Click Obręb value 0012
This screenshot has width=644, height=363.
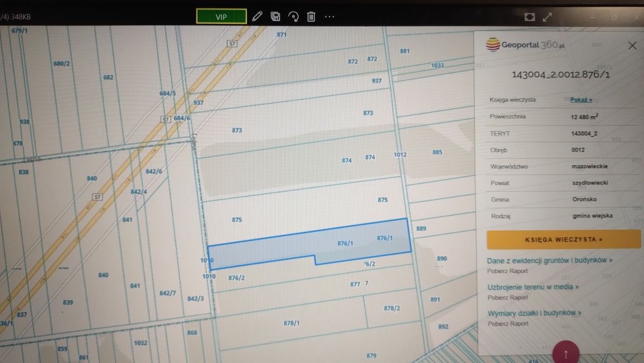578,150
